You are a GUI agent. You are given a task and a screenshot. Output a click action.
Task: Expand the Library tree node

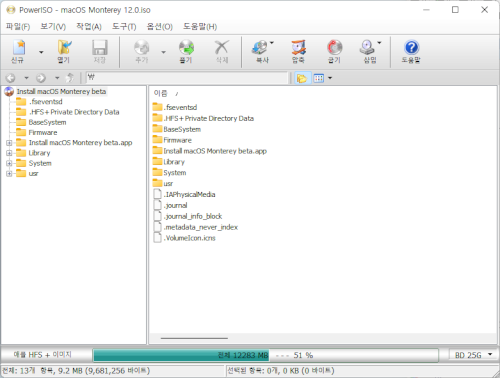tap(9, 153)
